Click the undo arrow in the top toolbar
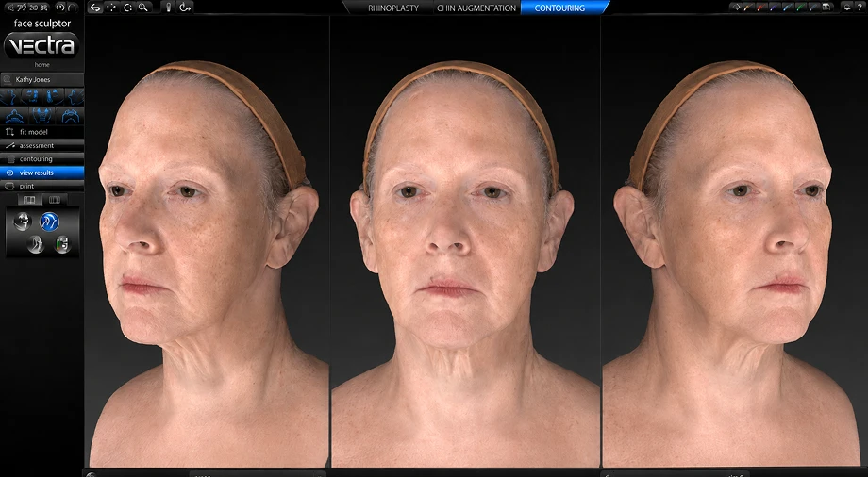Viewport: 868px width, 477px height. (x=96, y=8)
